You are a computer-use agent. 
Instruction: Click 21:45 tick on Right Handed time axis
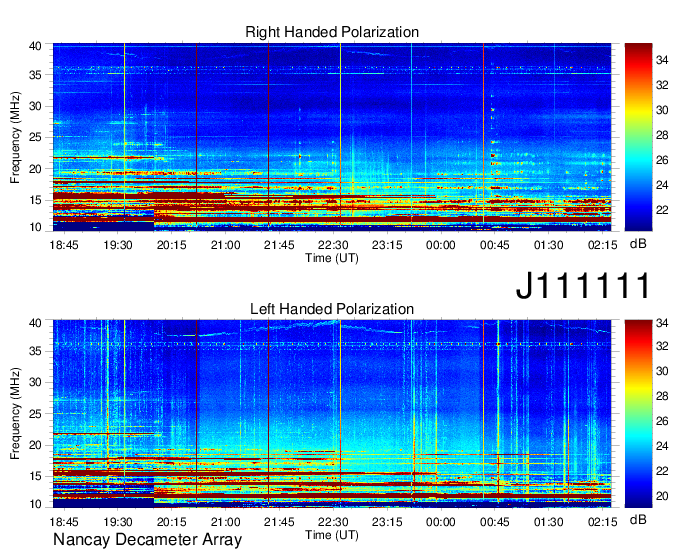pos(279,245)
